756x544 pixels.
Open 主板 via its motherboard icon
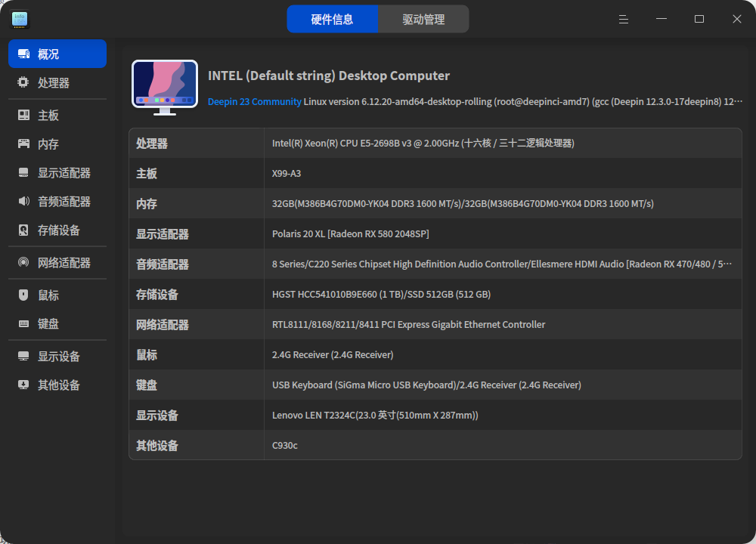[23, 115]
